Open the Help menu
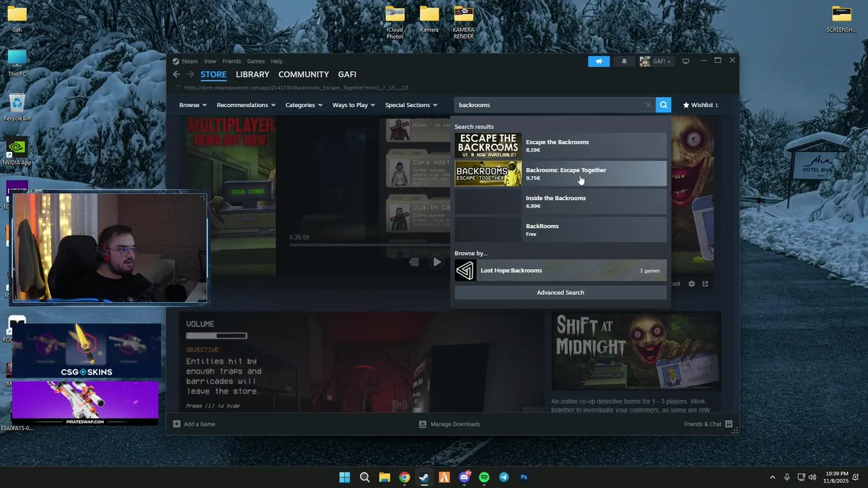The height and width of the screenshot is (488, 868). point(277,61)
